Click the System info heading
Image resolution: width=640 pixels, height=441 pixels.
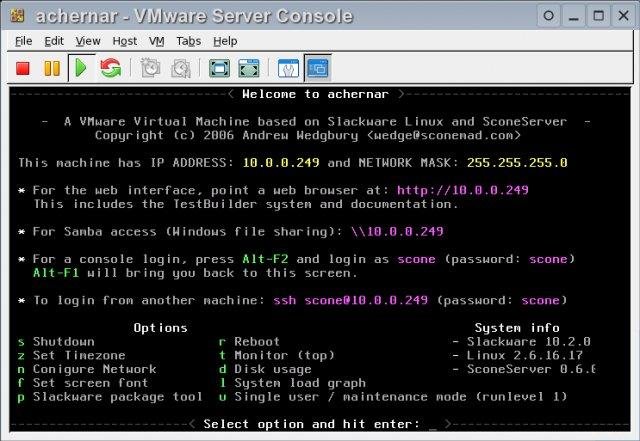click(517, 328)
